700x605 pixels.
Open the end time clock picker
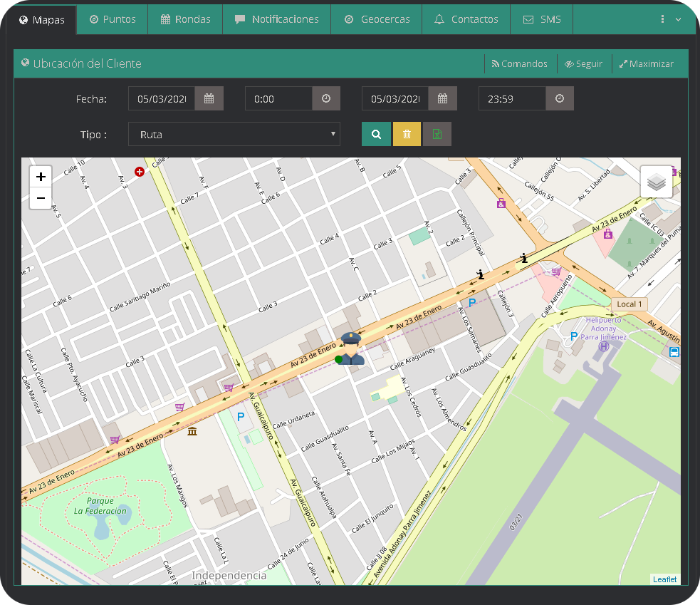(x=560, y=98)
